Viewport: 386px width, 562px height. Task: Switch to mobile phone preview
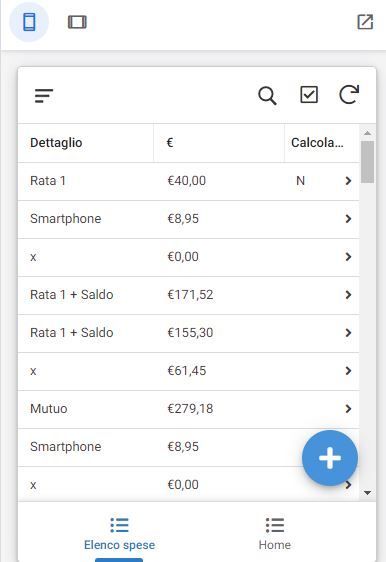(x=29, y=22)
